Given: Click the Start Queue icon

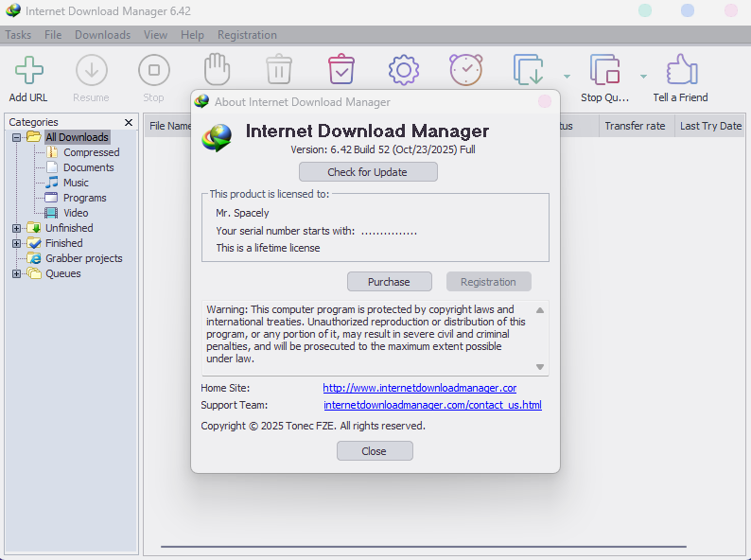Looking at the screenshot, I should (529, 70).
